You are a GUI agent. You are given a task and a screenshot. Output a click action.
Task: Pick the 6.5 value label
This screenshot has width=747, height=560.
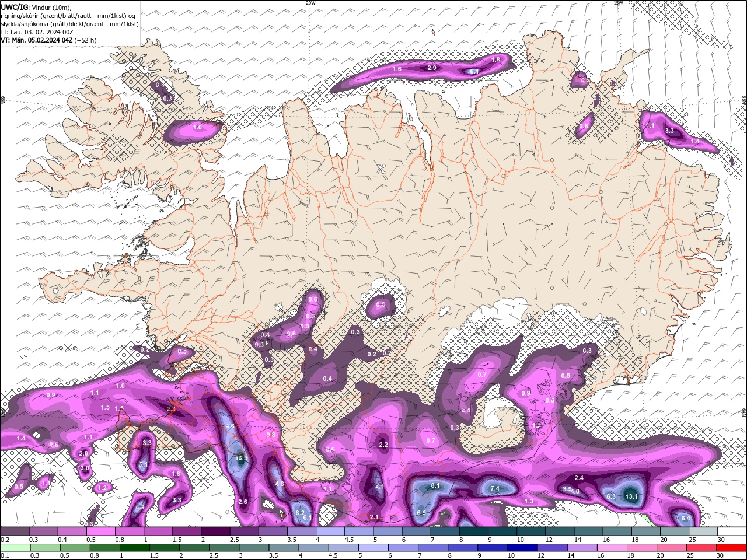(x=421, y=513)
